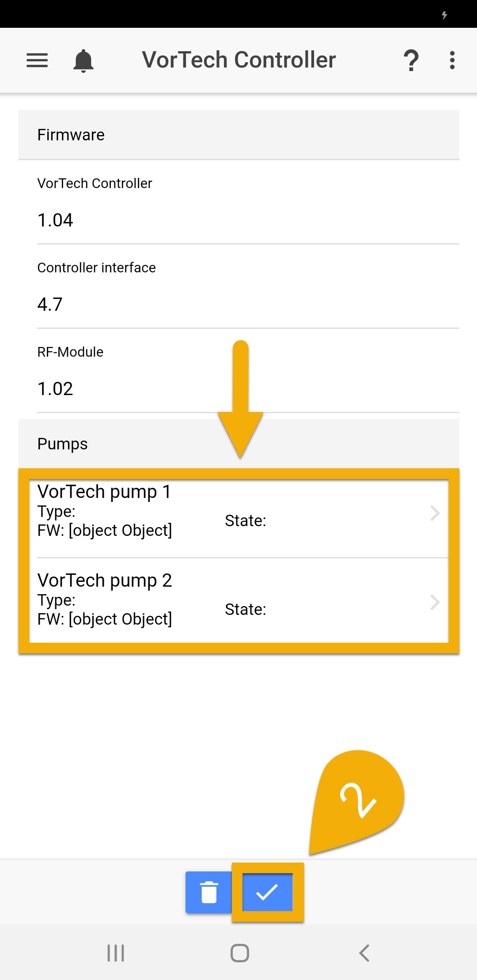The width and height of the screenshot is (477, 980).
Task: Select the Pumps section header
Action: pyautogui.click(x=62, y=444)
